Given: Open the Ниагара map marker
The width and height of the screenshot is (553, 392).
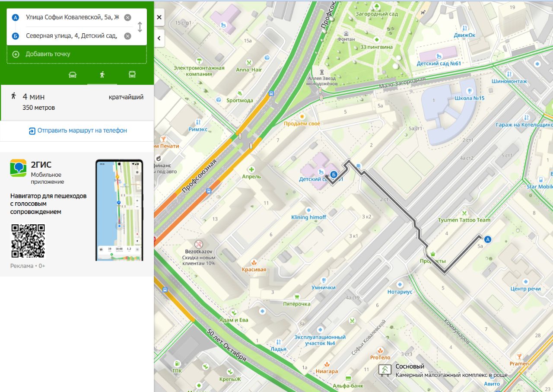Looking at the screenshot, I should coord(327,364).
